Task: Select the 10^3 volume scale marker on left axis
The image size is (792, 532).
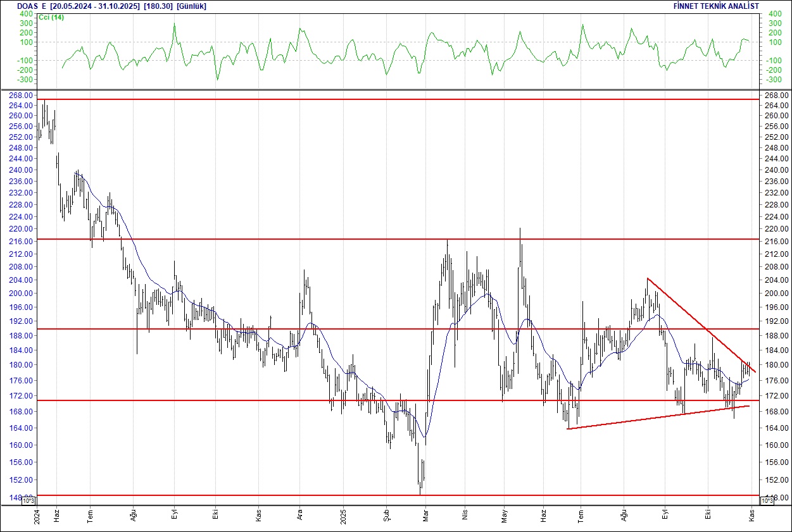Action: point(28,500)
